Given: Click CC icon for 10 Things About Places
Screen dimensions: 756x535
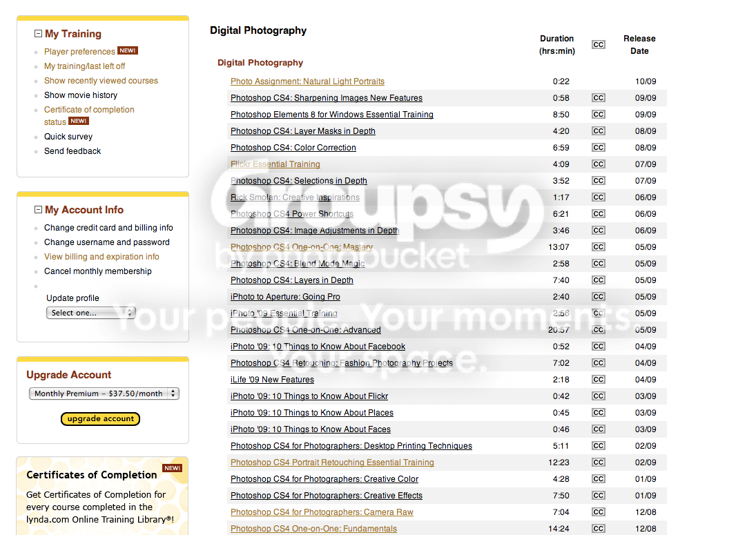Looking at the screenshot, I should [x=599, y=413].
